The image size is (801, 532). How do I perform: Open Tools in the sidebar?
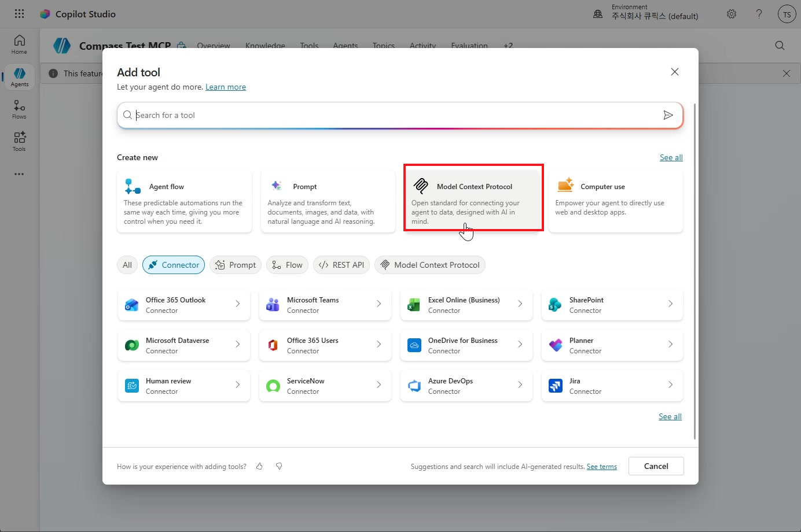(x=19, y=142)
